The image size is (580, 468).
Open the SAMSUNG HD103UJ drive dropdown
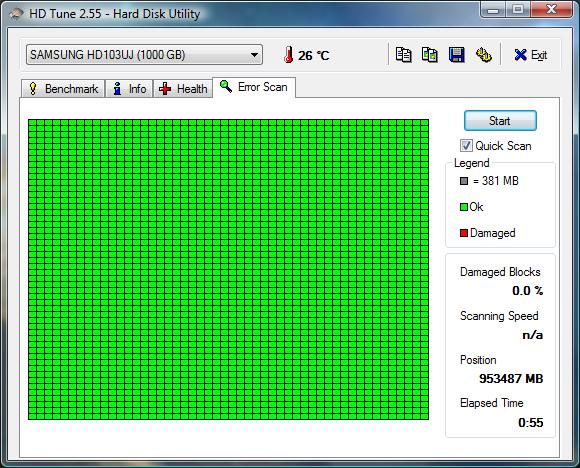tap(144, 55)
